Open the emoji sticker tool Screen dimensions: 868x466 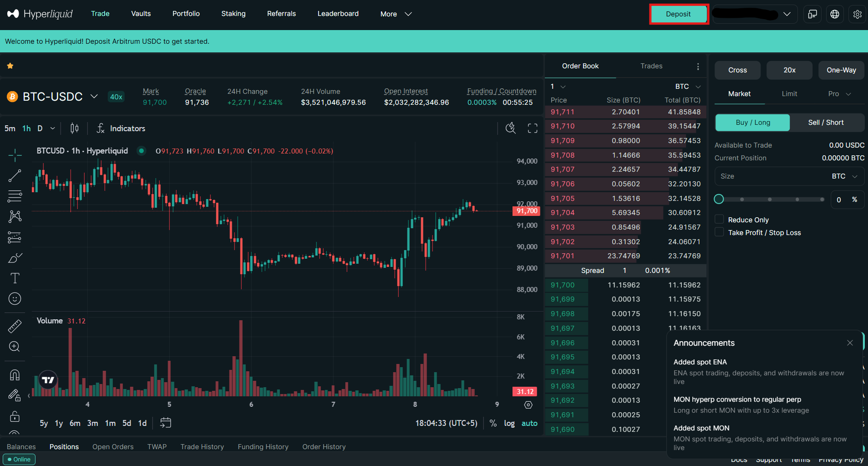[15, 299]
